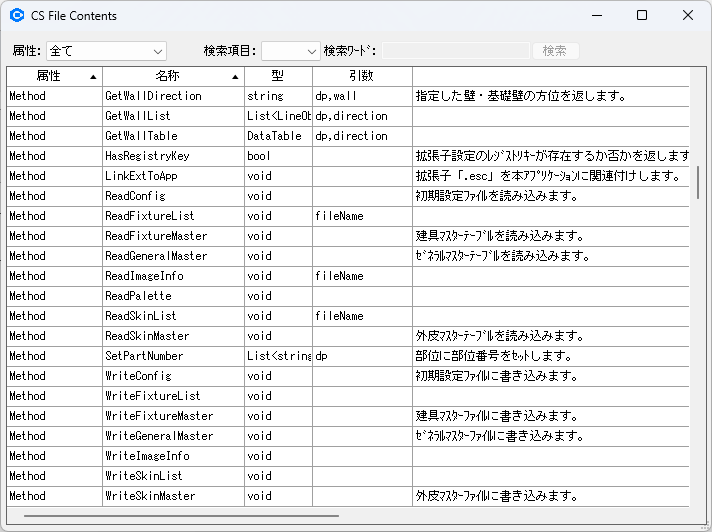Viewport: 712px width, 532px height.
Task: Click the 型 column header
Action: click(278, 76)
